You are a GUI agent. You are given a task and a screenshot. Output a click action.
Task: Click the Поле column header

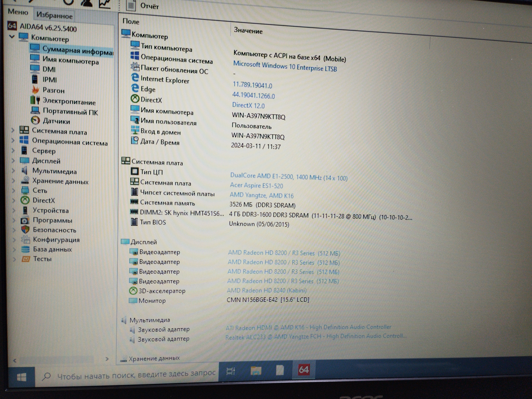131,21
